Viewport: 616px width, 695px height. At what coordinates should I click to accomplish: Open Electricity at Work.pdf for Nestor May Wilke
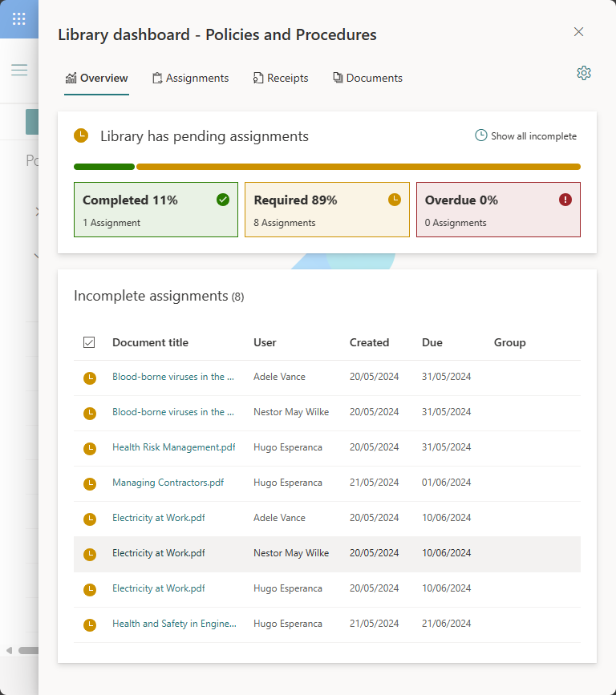tap(158, 553)
